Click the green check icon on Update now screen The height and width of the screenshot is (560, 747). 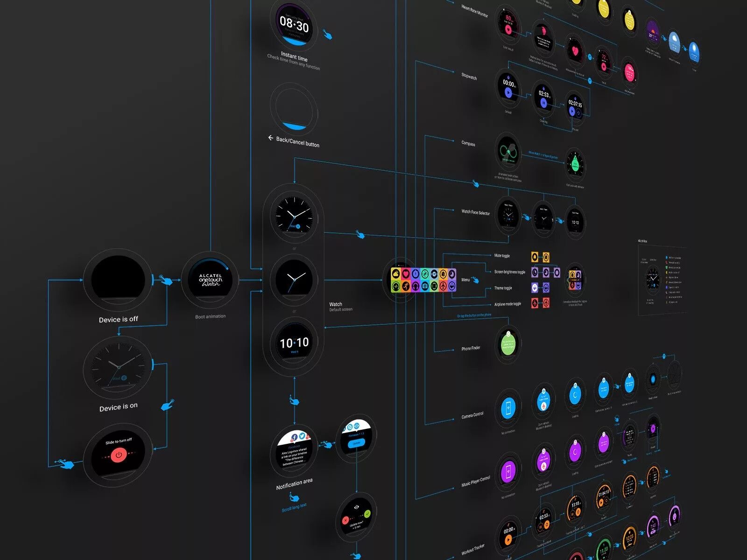367,514
